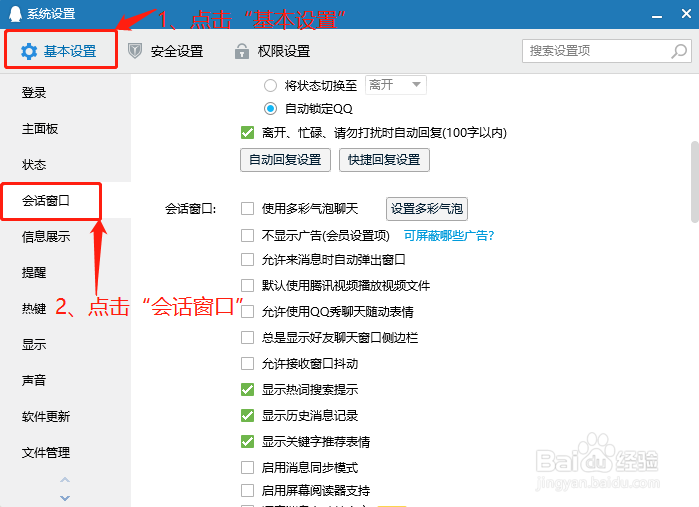Close the 系统设置 window
This screenshot has width=699, height=507.
[687, 14]
